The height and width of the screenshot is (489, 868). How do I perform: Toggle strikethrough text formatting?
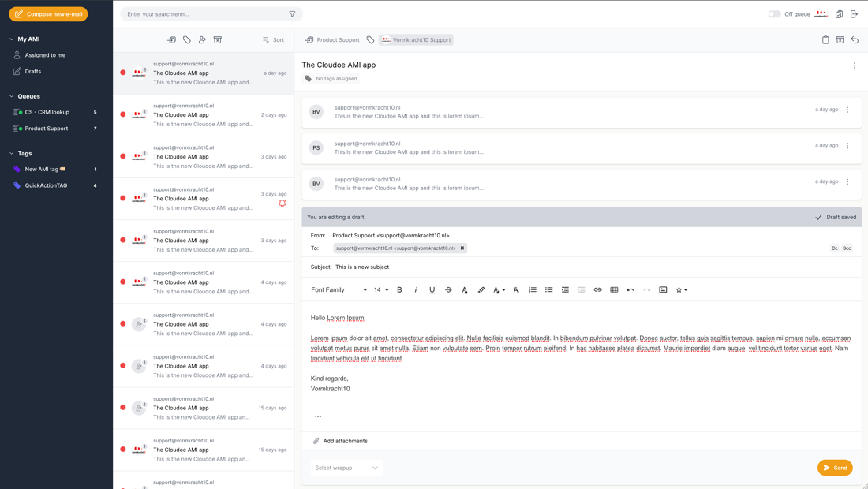click(448, 290)
